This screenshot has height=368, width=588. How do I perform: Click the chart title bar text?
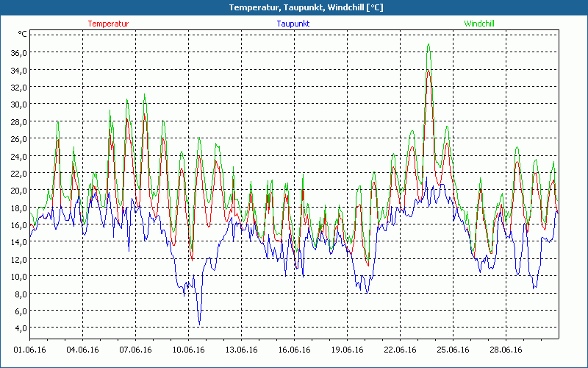click(x=294, y=7)
